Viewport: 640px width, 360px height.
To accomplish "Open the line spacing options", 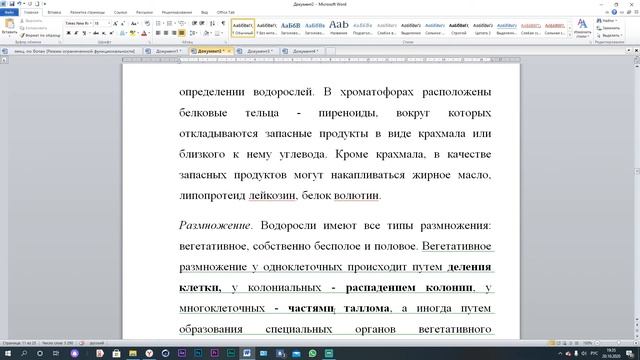I will (x=193, y=33).
